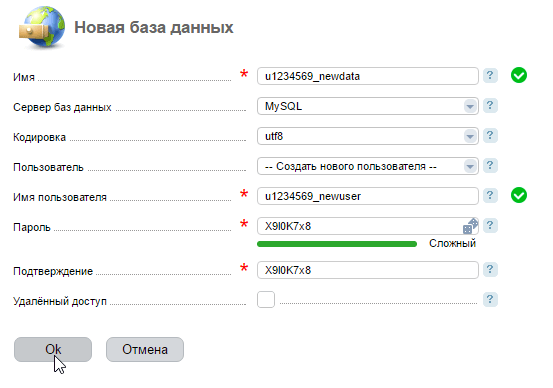Show help for Кодировка setting
Screen dimensions: 553x388
[490, 135]
